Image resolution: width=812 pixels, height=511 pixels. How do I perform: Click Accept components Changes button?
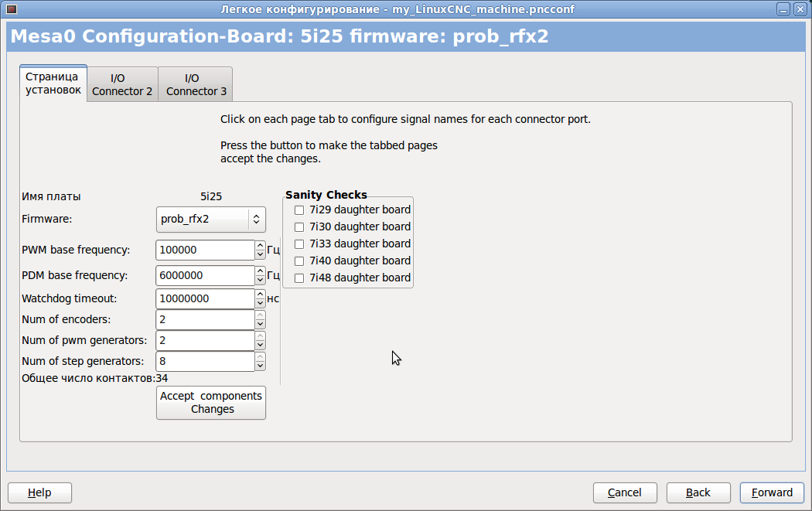211,403
